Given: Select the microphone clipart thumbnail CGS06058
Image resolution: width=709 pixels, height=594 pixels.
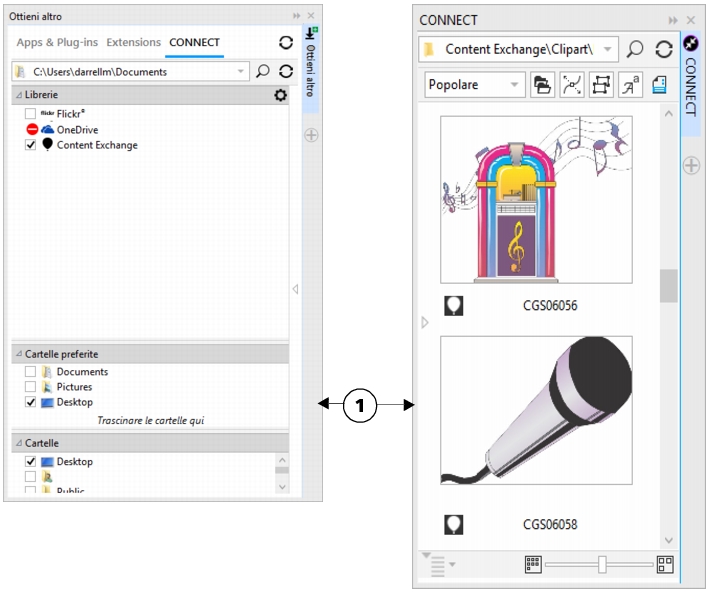Looking at the screenshot, I should tap(536, 411).
